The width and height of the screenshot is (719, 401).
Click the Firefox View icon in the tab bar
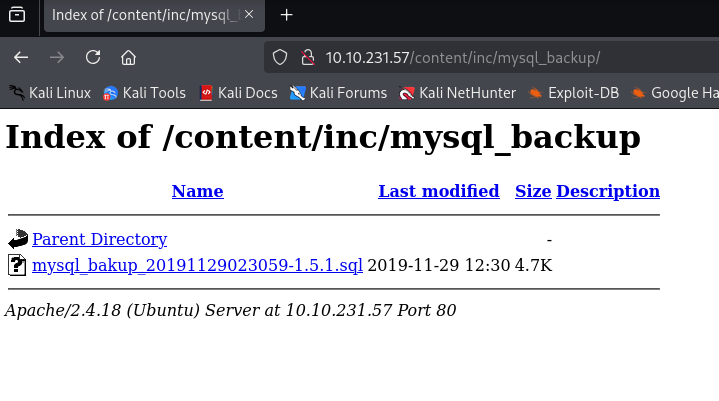pos(17,15)
